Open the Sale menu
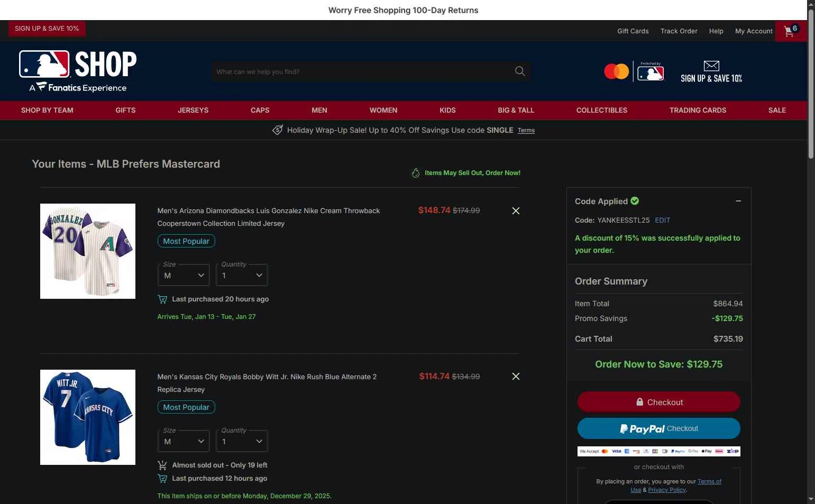 point(777,110)
